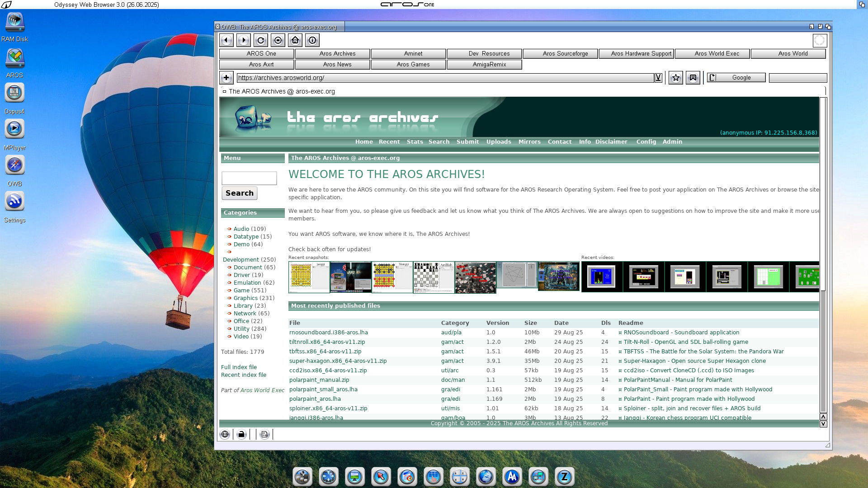
Task: Click the document icon in the status bar
Action: coord(264,434)
